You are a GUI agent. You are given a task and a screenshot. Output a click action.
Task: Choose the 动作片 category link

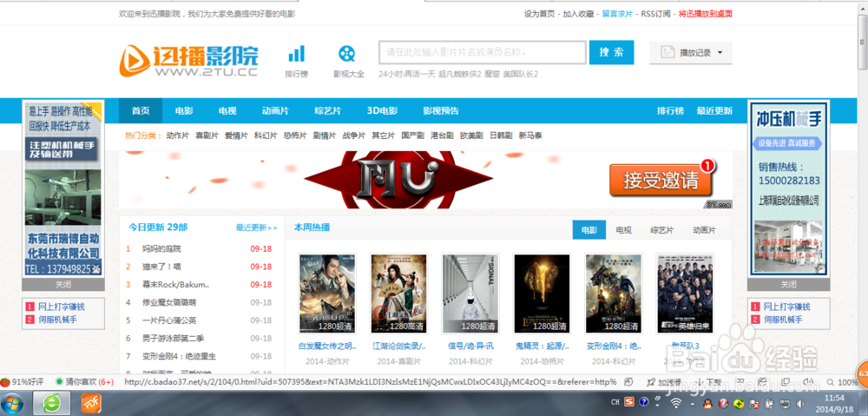[178, 135]
